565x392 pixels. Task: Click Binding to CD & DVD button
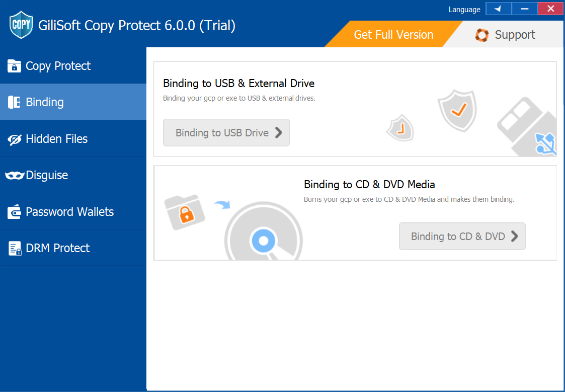[462, 237]
